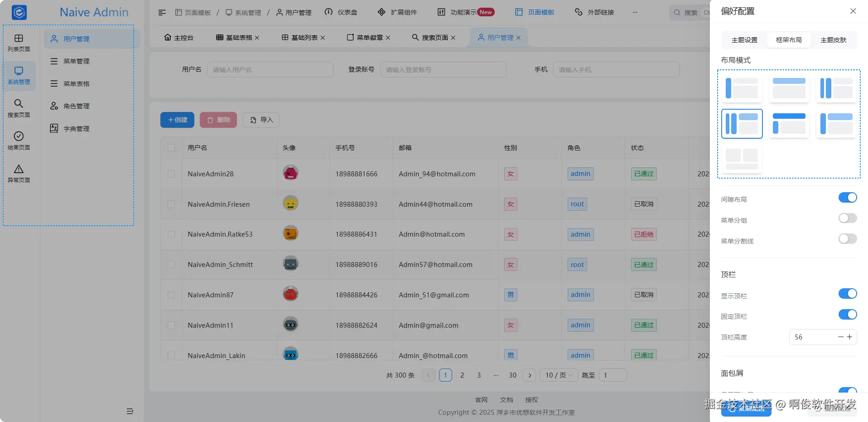
Task: Open the 系统管理 section in the sidebar
Action: pos(19,76)
